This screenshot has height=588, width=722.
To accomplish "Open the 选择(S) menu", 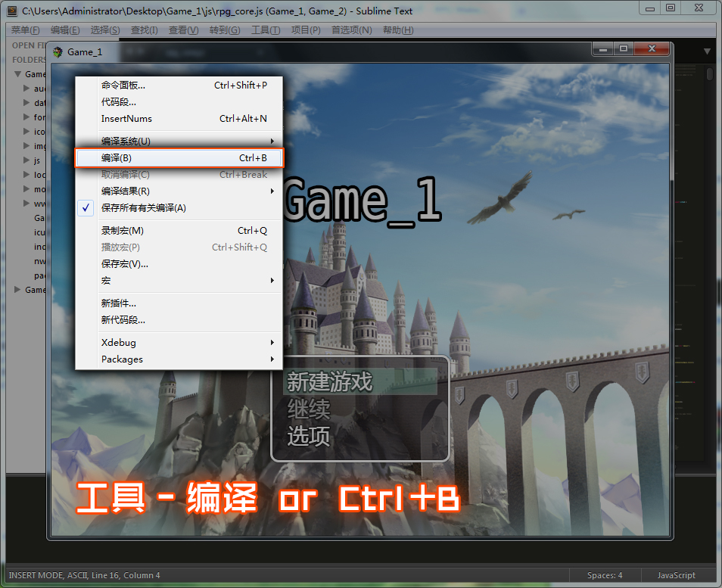I will click(105, 30).
